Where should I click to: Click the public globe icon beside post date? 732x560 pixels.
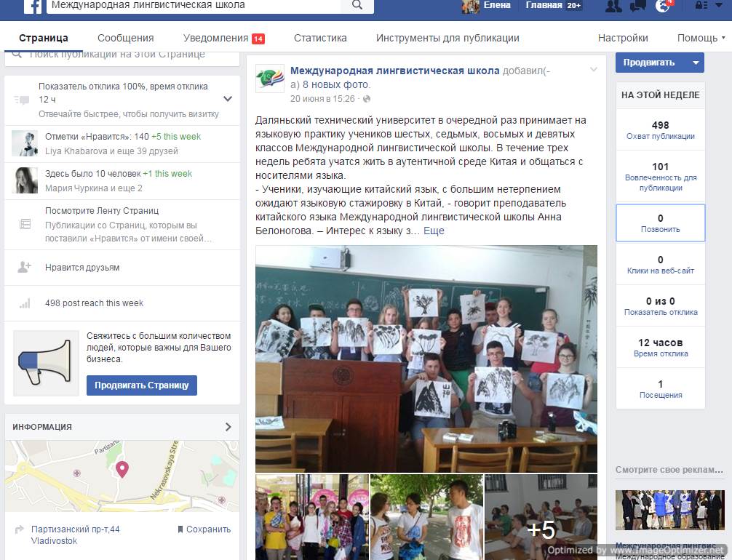pyautogui.click(x=367, y=99)
